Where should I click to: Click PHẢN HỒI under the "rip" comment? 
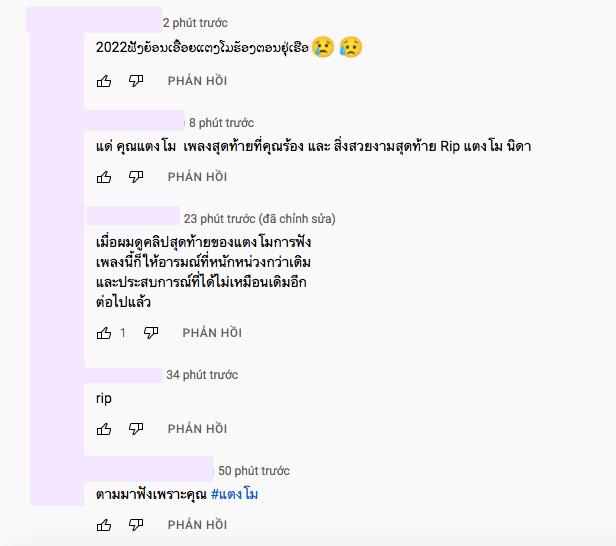click(197, 429)
